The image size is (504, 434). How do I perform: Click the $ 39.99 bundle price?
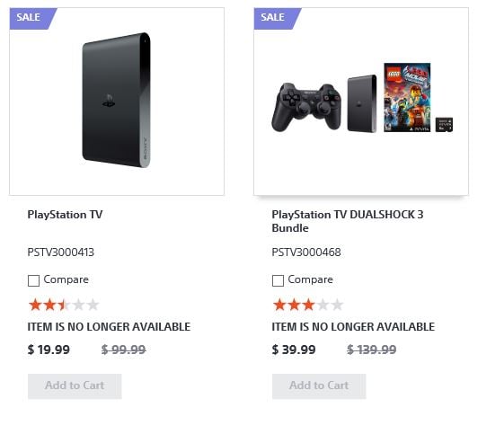pos(294,350)
